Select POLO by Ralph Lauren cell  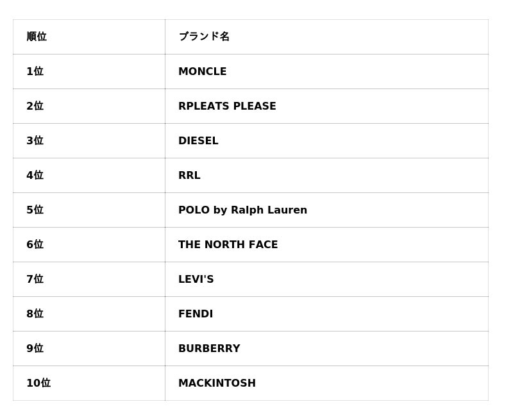point(242,210)
